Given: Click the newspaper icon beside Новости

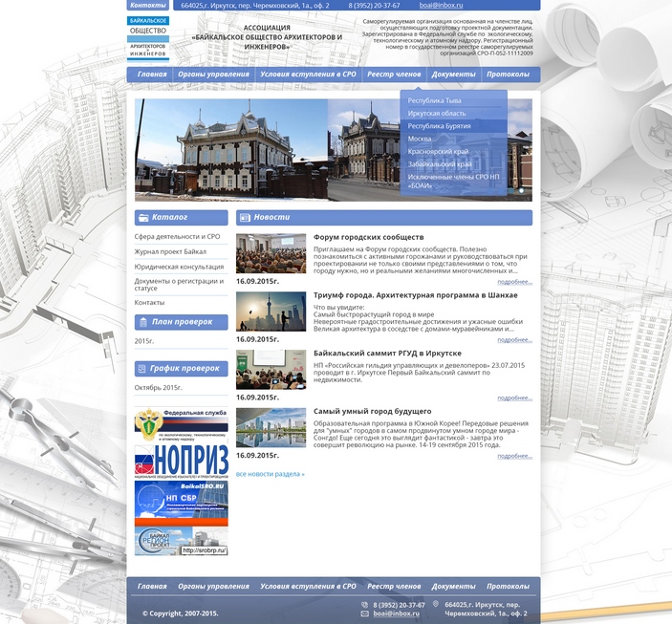Looking at the screenshot, I should coord(245,218).
